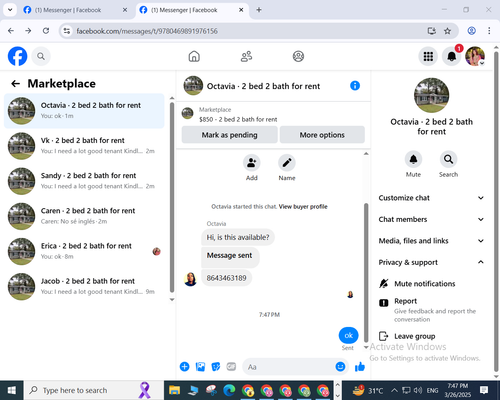Click the Hi, is this available? message

(238, 237)
